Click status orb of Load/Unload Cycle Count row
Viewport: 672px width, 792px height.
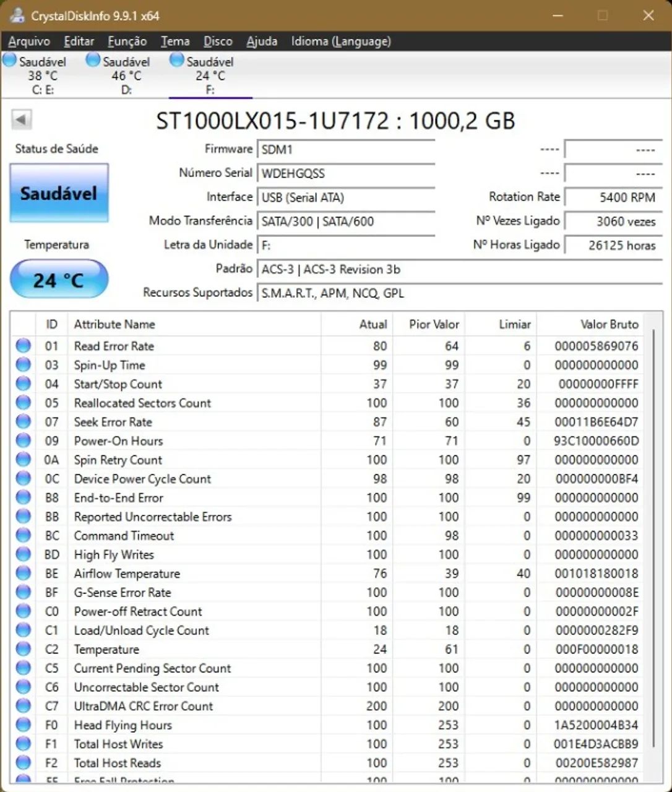click(24, 631)
